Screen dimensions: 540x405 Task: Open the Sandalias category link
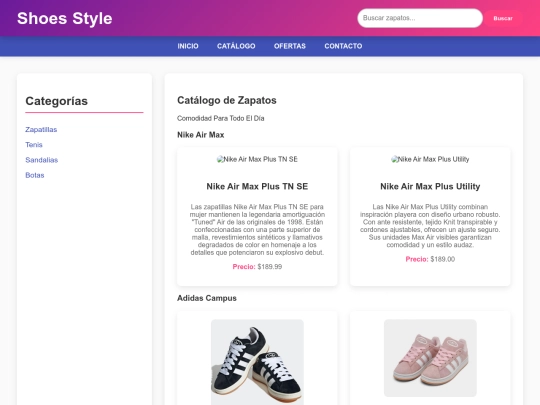coord(41,160)
